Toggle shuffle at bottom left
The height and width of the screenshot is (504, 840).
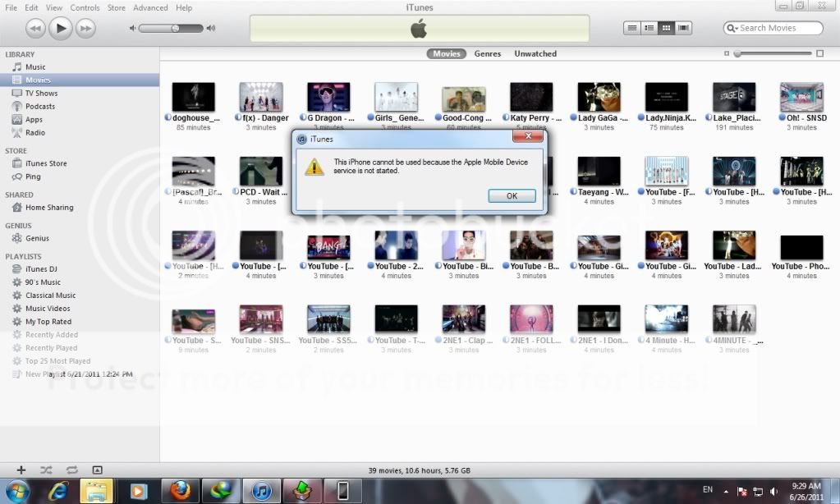click(46, 470)
